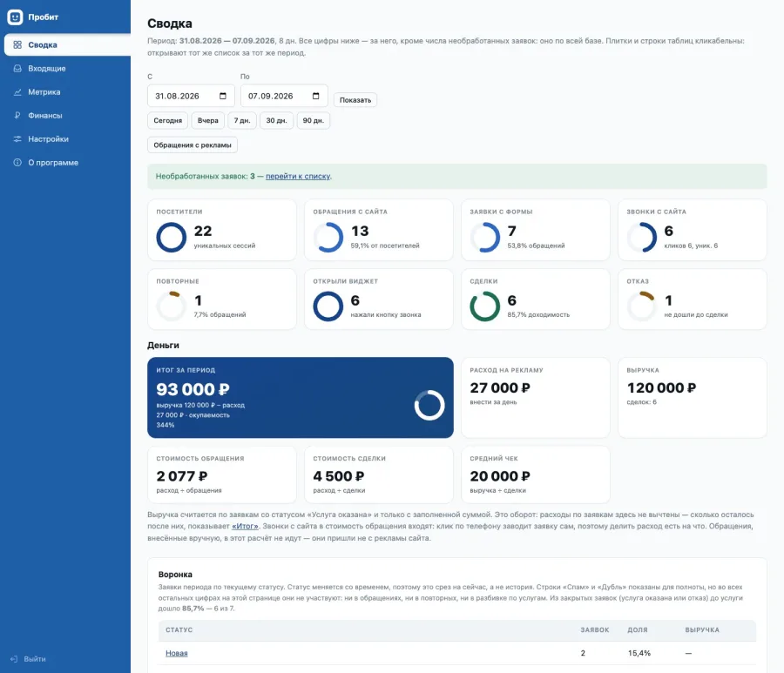Screen dimensions: 784x673
Task: Click the Стоимость сделки card
Action: [379, 474]
